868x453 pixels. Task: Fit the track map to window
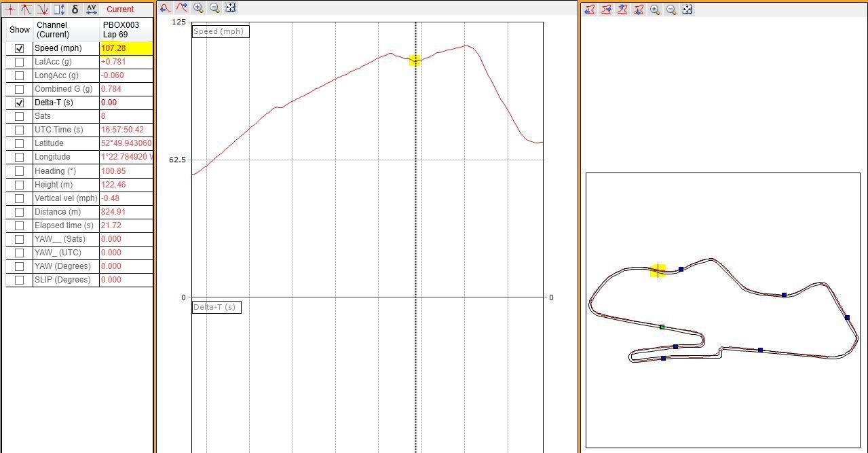[687, 10]
